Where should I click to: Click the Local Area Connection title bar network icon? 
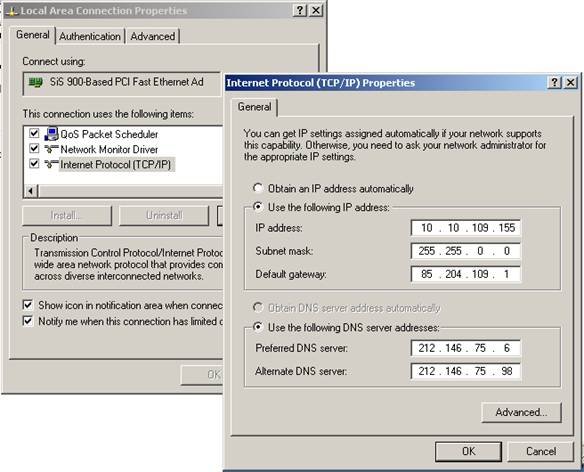(x=12, y=11)
